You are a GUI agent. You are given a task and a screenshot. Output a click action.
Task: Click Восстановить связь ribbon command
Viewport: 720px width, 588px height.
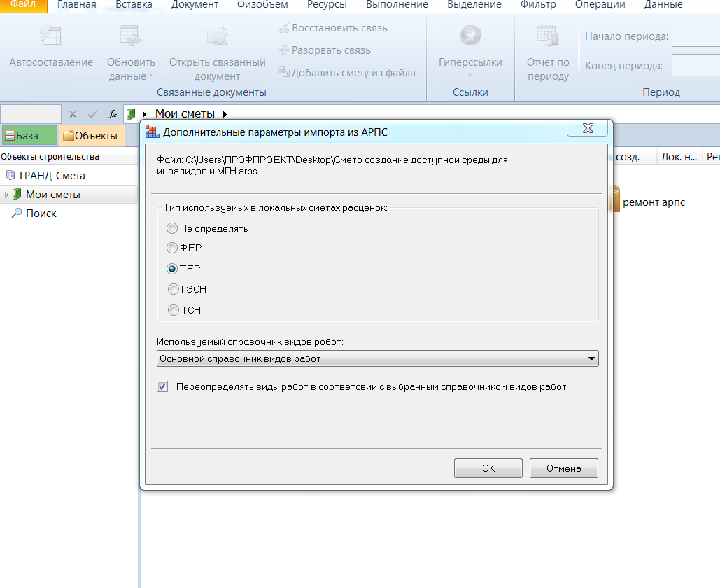click(333, 28)
